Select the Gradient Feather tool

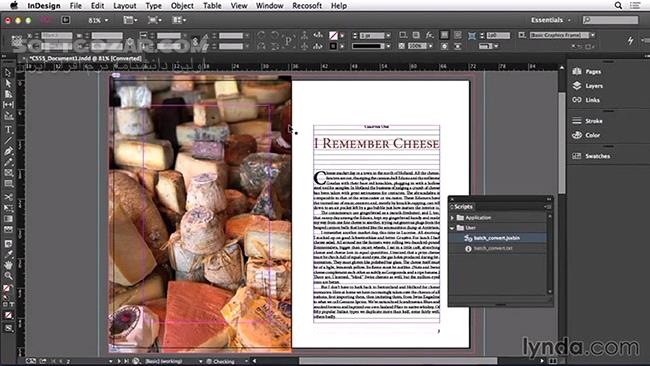pyautogui.click(x=8, y=230)
